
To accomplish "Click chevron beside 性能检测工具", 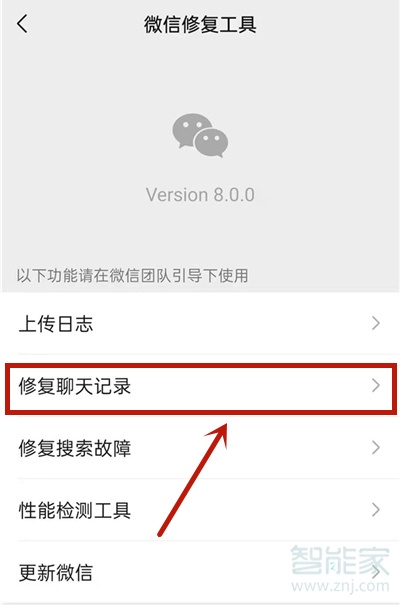I will [x=376, y=510].
